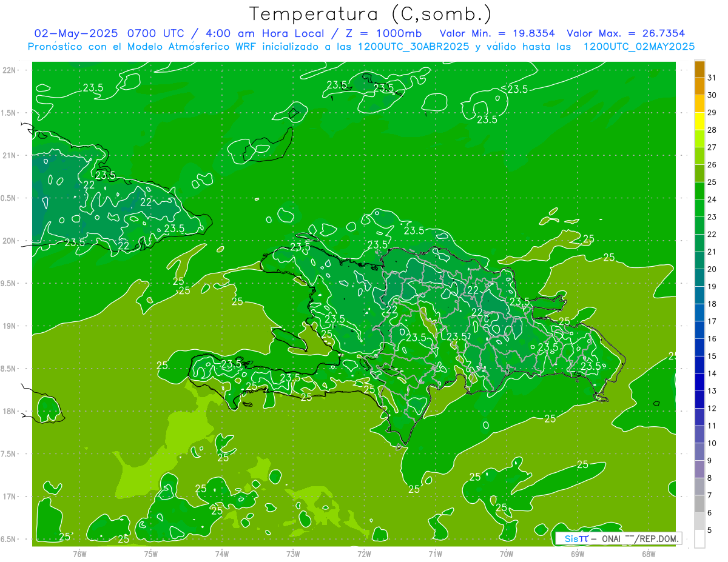The height and width of the screenshot is (562, 728).
Task: Click the initialization time "1200UTC_30ABR2025"
Action: tap(413, 47)
